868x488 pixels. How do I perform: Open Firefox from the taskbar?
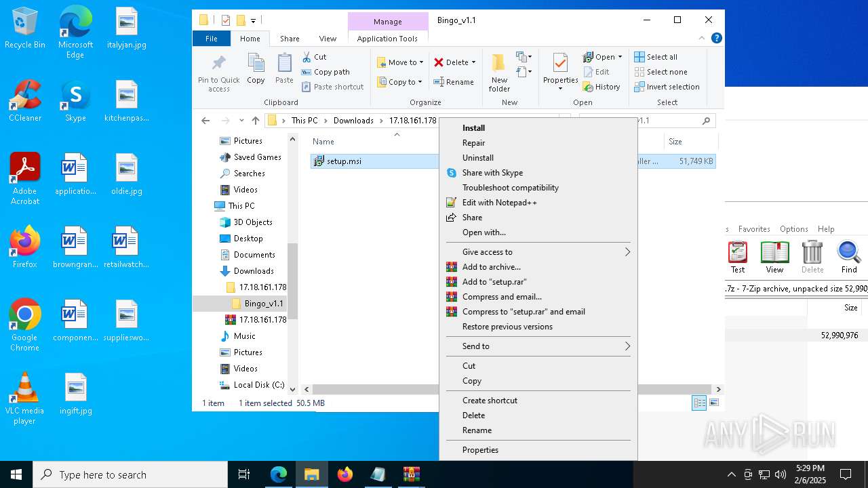(x=345, y=474)
